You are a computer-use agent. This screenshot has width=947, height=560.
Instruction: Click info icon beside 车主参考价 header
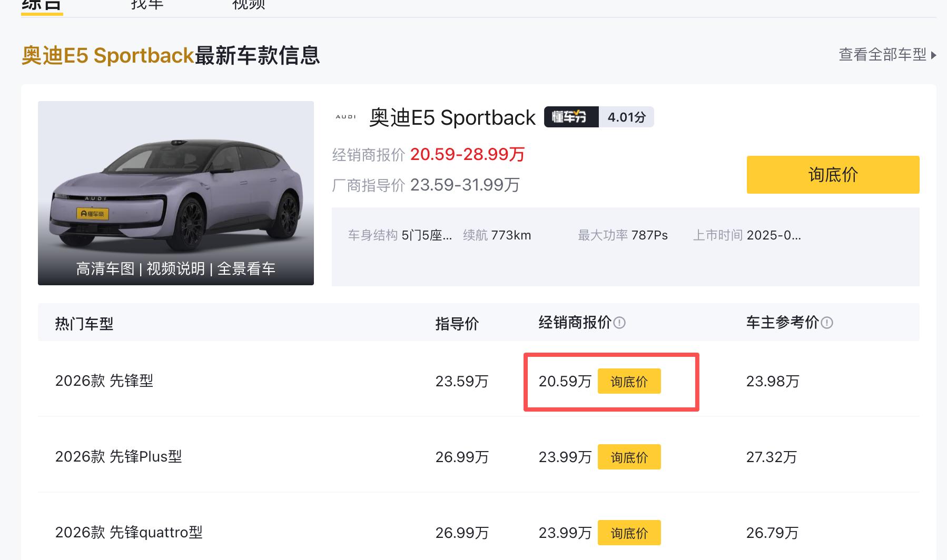click(827, 323)
